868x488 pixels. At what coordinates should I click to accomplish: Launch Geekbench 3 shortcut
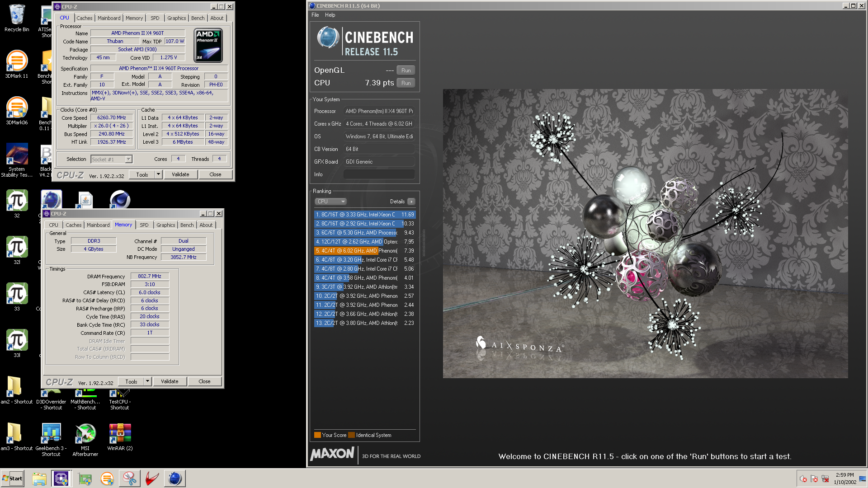(x=51, y=440)
